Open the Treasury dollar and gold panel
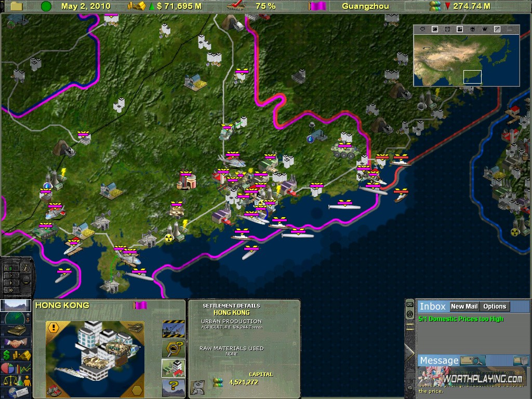532x399 pixels. (x=16, y=355)
